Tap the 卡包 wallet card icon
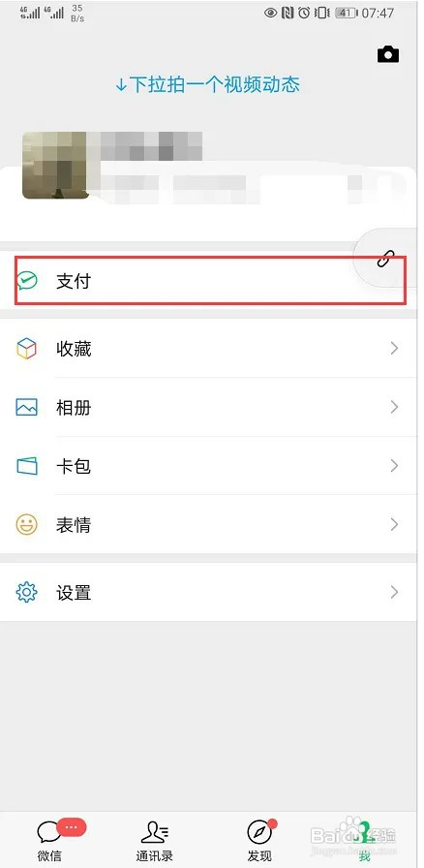The width and height of the screenshot is (424, 868). click(26, 466)
